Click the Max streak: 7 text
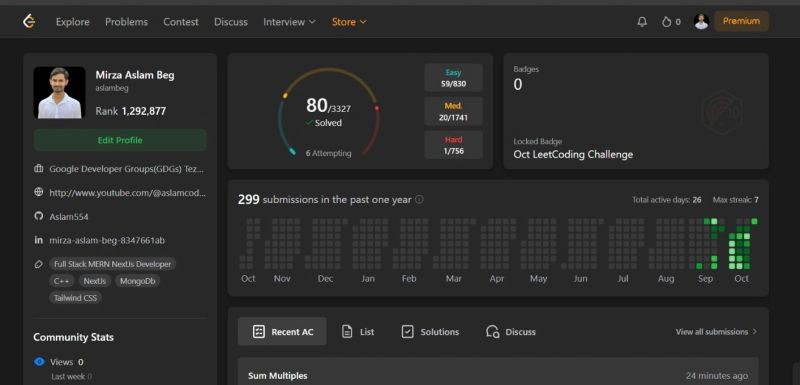Image resolution: width=800 pixels, height=385 pixels. click(735, 199)
